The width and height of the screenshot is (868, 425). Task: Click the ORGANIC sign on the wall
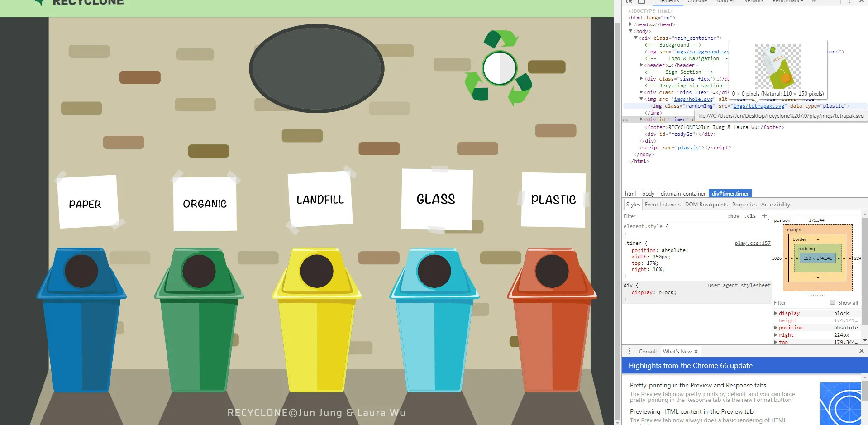pyautogui.click(x=205, y=204)
